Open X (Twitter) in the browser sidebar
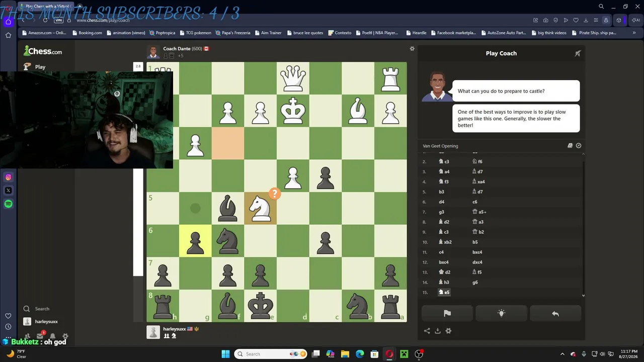The height and width of the screenshot is (362, 644). (x=8, y=191)
